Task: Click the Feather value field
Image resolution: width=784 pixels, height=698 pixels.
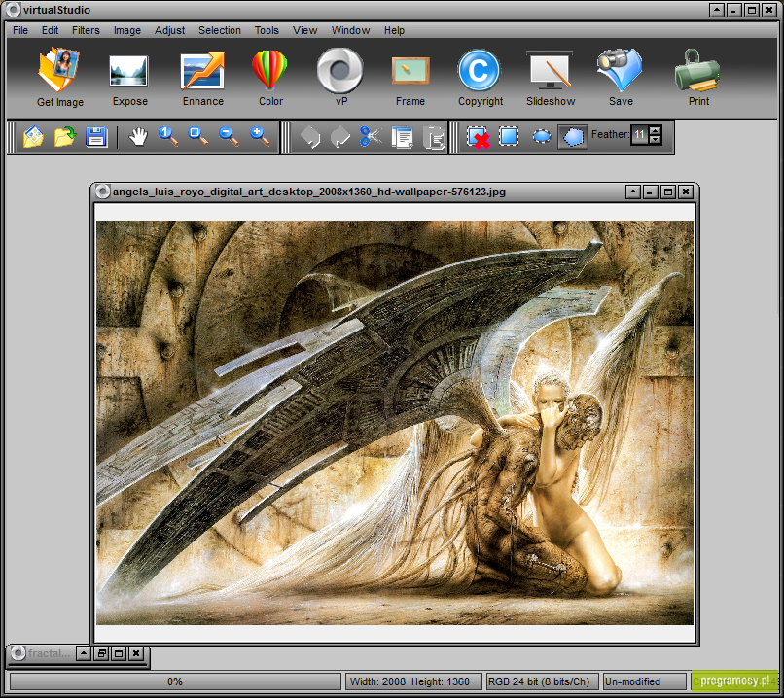Action: coord(639,134)
